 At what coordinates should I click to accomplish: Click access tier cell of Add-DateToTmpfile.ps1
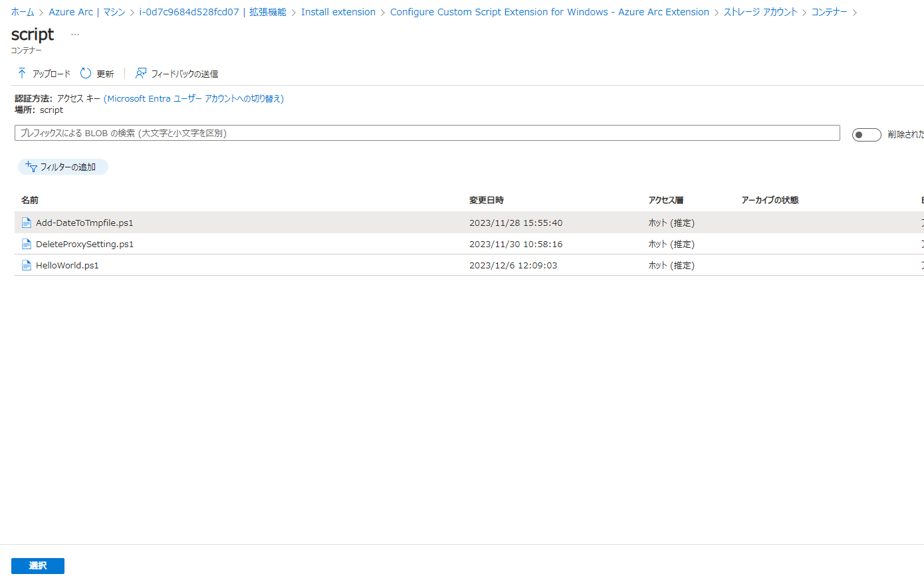(x=671, y=223)
